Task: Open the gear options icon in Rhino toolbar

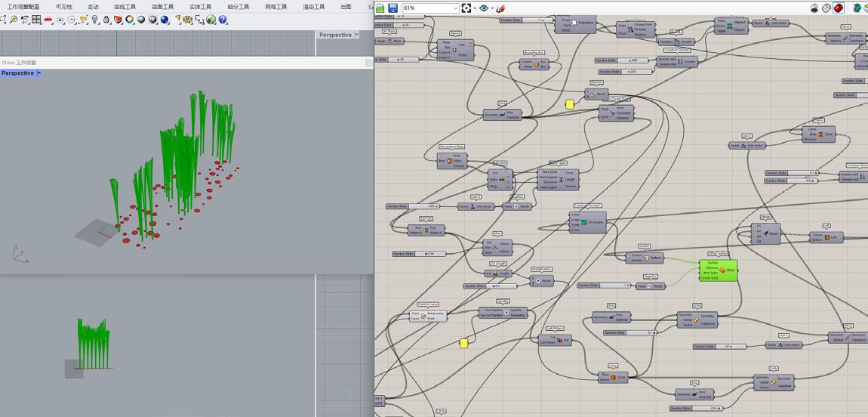Action: (188, 20)
